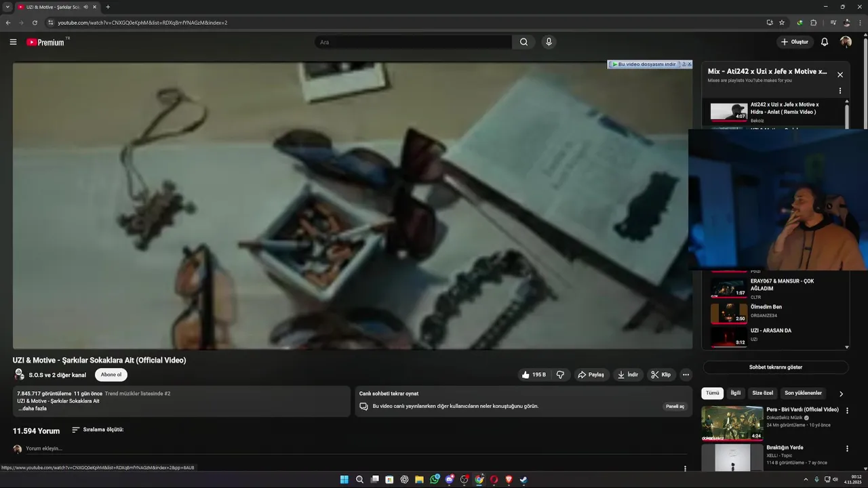Open the YouTube hamburger guide menu

click(x=13, y=42)
